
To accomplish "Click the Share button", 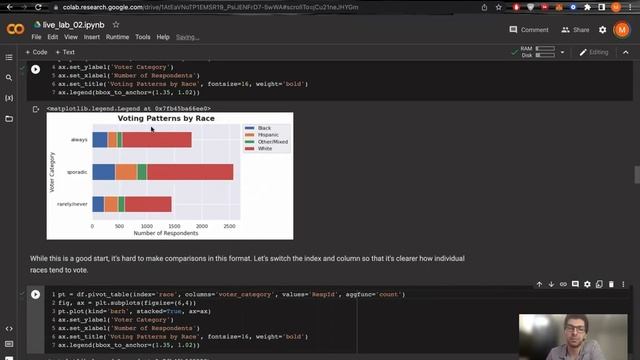I will coord(575,30).
